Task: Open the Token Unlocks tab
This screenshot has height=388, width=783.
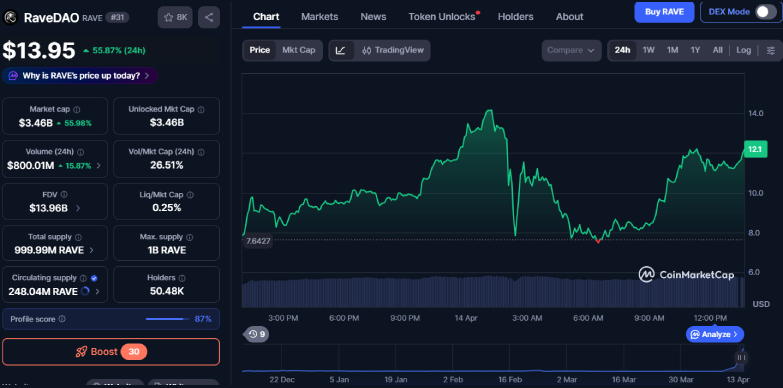Action: click(x=442, y=16)
